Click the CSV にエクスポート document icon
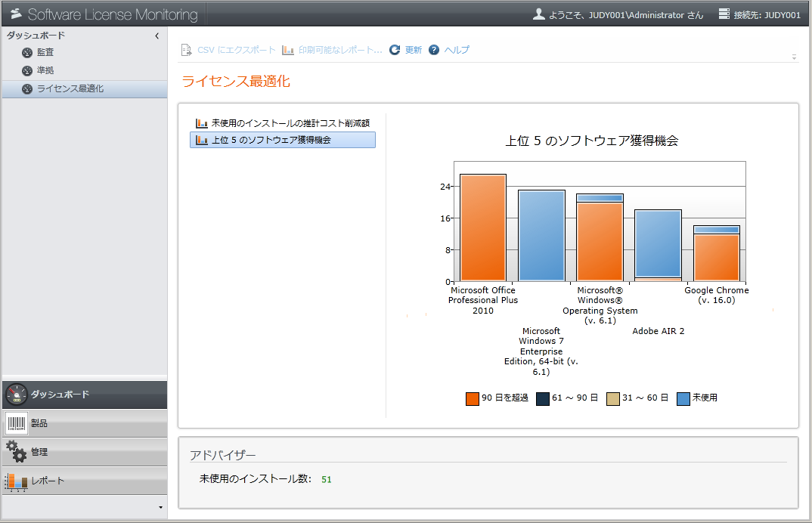This screenshot has width=812, height=523. pos(186,50)
